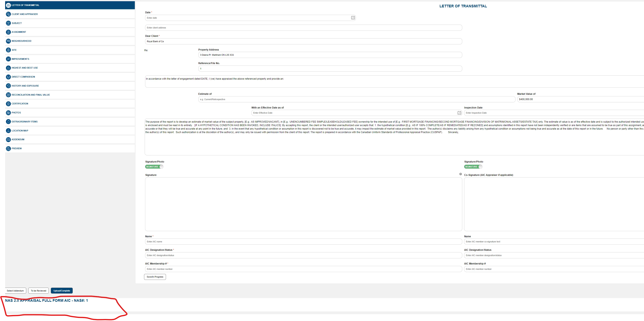Click the Photos camera icon
The image size is (644, 321).
[8, 113]
